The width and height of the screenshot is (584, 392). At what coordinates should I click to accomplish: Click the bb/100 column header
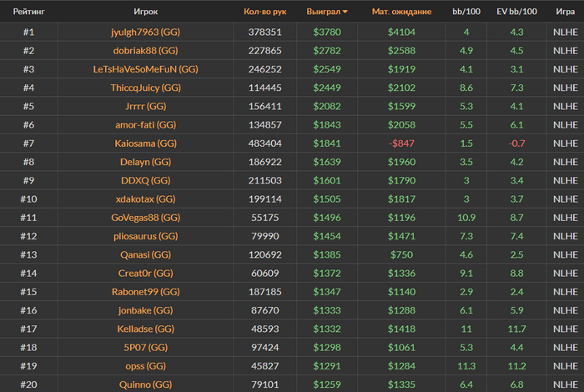coord(466,12)
